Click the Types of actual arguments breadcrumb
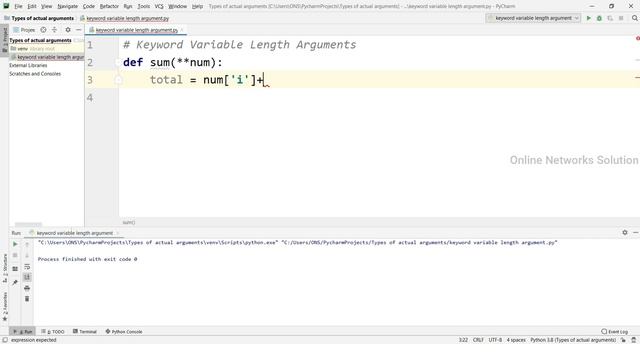This screenshot has height=360, width=640. click(39, 18)
